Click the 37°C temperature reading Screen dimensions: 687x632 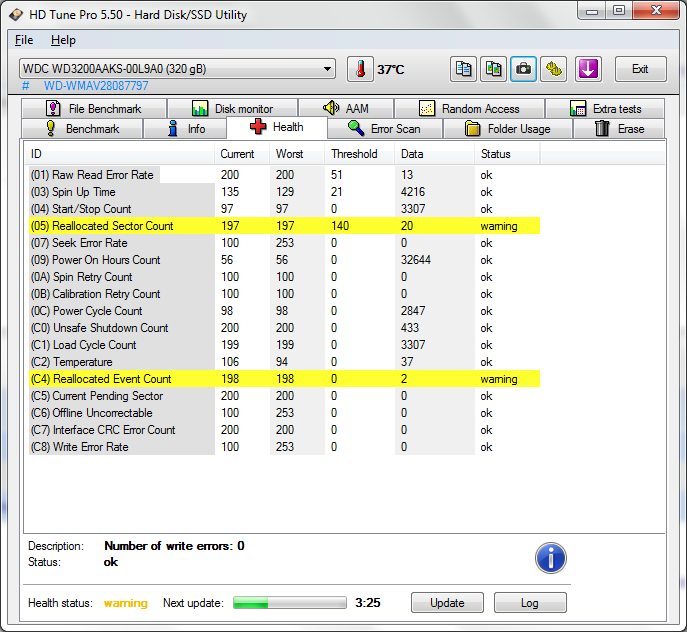click(x=391, y=70)
